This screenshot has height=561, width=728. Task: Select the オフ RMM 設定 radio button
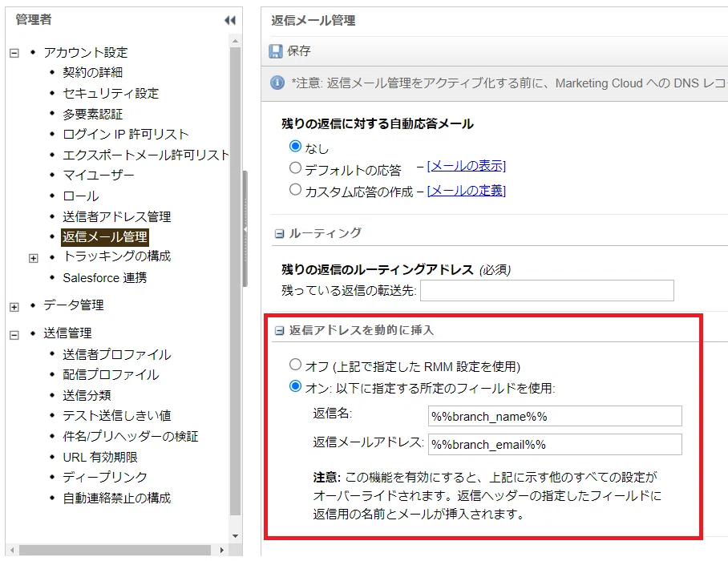295,365
